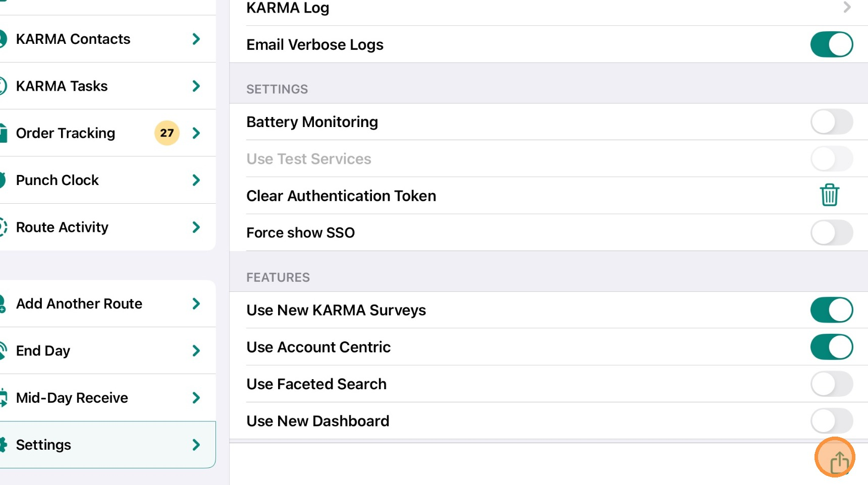This screenshot has width=868, height=485.
Task: Open Punch Clock via its chevron
Action: (x=196, y=180)
